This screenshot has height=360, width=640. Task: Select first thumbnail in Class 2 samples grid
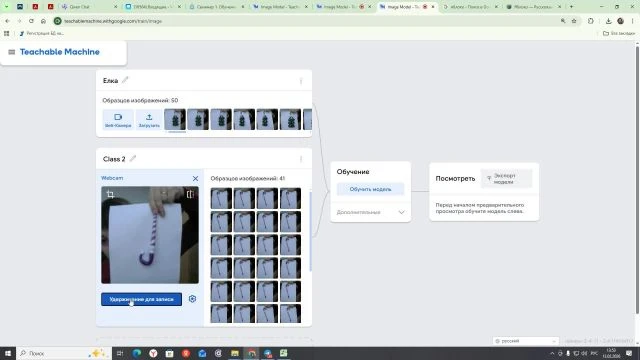click(221, 198)
